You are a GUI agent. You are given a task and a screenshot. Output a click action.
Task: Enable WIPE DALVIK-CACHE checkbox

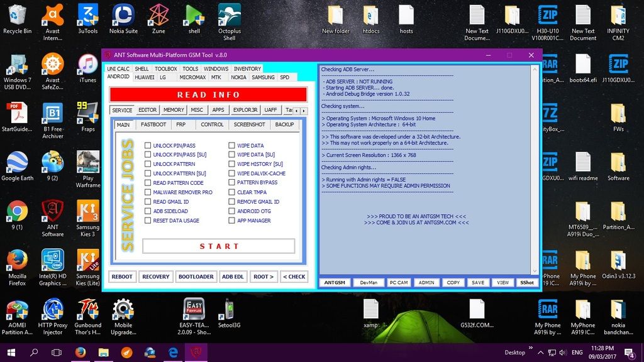[x=231, y=173]
